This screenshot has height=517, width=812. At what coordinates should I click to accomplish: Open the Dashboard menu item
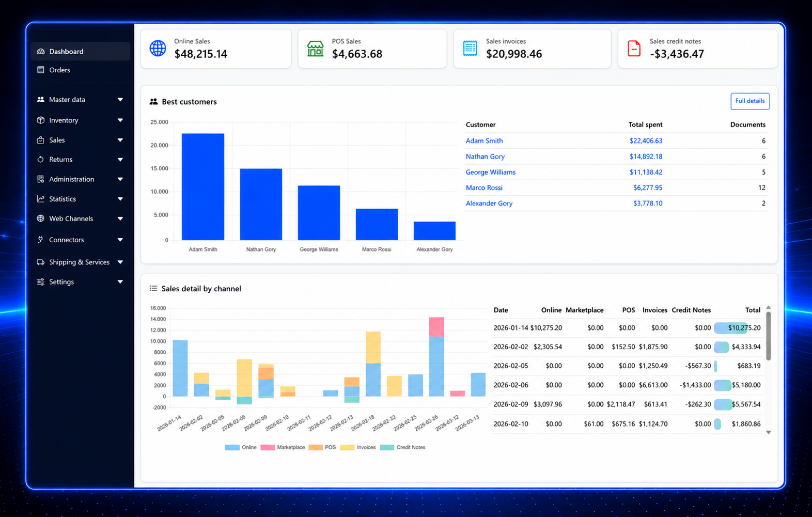[x=80, y=52]
